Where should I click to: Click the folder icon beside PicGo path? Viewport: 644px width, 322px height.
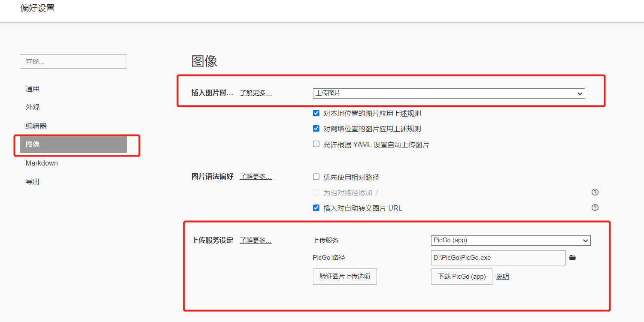[x=572, y=258]
